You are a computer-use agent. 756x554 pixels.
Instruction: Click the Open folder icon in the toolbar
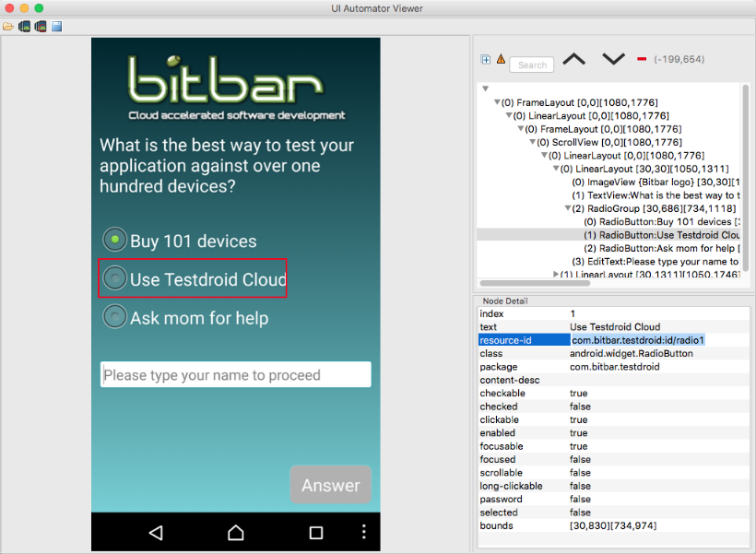tap(8, 27)
